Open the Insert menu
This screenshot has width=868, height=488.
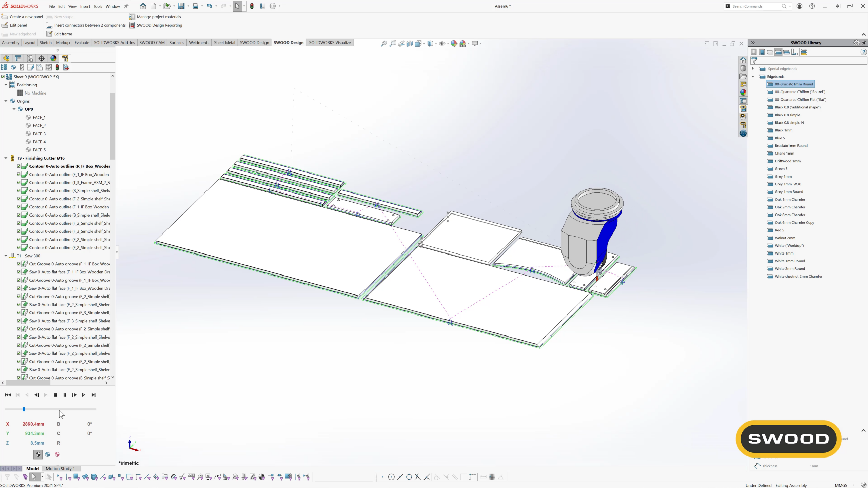[85, 6]
